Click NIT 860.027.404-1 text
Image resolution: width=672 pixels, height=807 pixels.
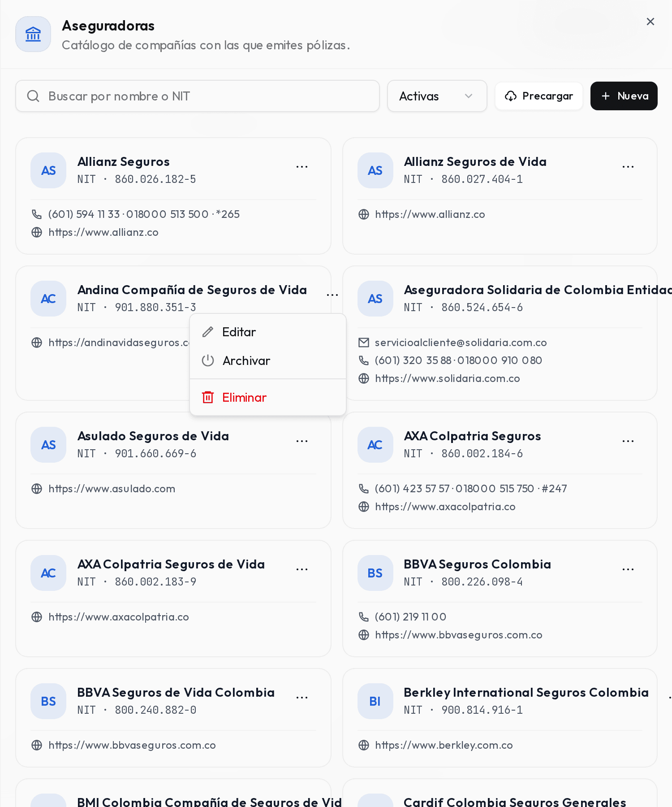pyautogui.click(x=463, y=179)
